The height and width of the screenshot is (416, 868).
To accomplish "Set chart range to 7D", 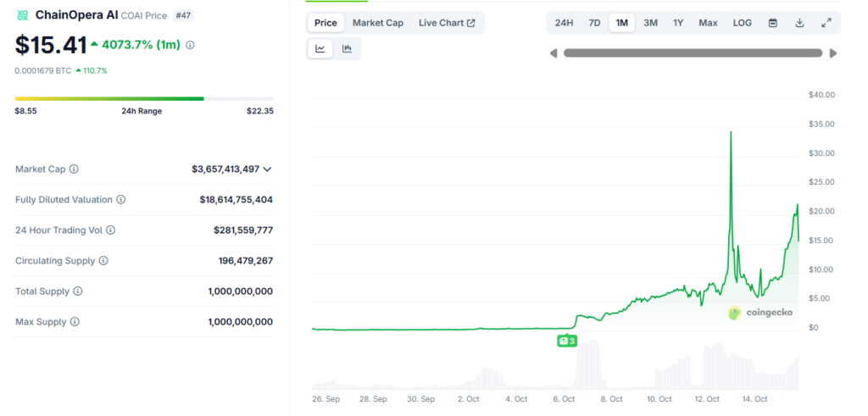I will (x=594, y=23).
